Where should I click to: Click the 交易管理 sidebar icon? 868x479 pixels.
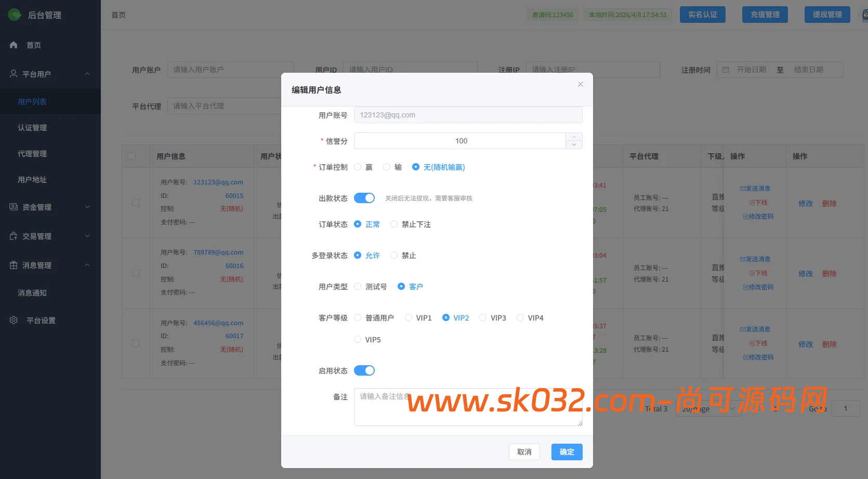14,236
